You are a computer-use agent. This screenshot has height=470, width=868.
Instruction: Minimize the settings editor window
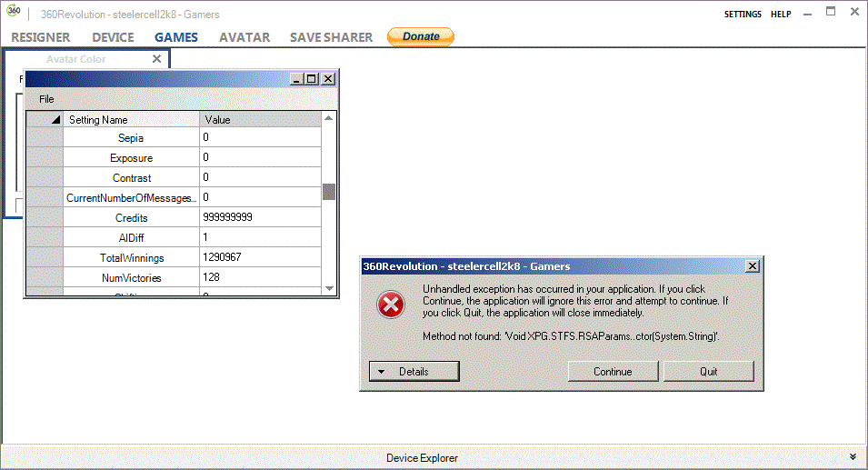click(x=296, y=79)
